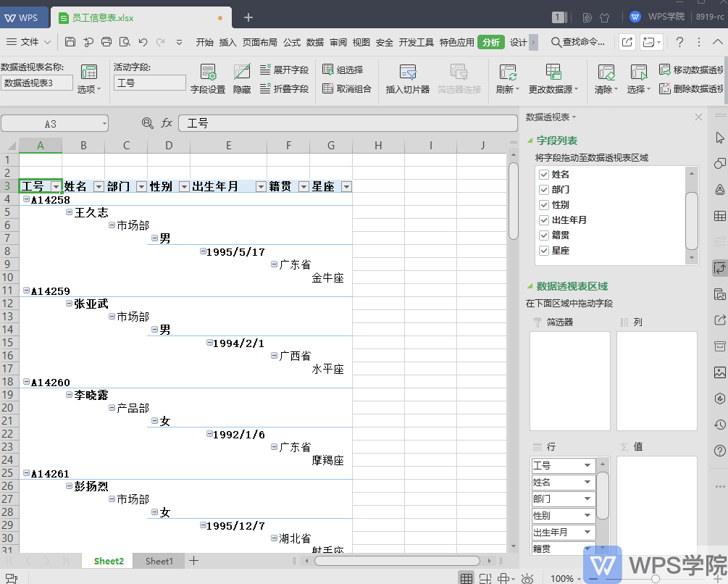Image resolution: width=728 pixels, height=584 pixels.
Task: Open the Name Box dropdown arrow
Action: (x=104, y=123)
